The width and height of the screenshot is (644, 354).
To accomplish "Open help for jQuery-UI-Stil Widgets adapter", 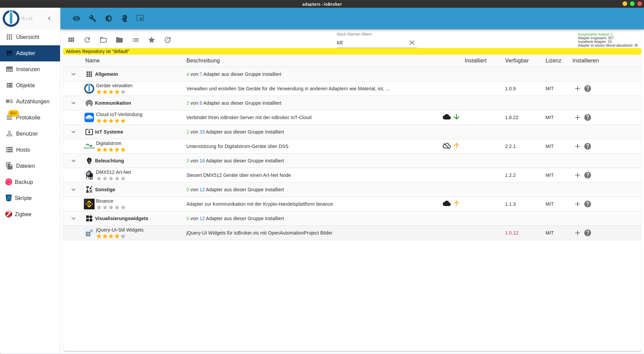I will [588, 233].
